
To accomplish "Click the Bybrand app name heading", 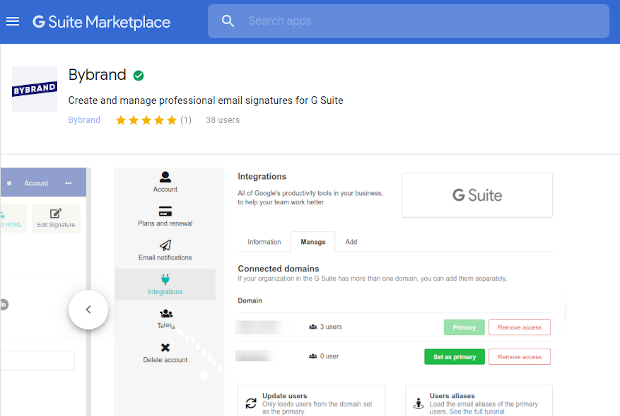I will pos(97,75).
